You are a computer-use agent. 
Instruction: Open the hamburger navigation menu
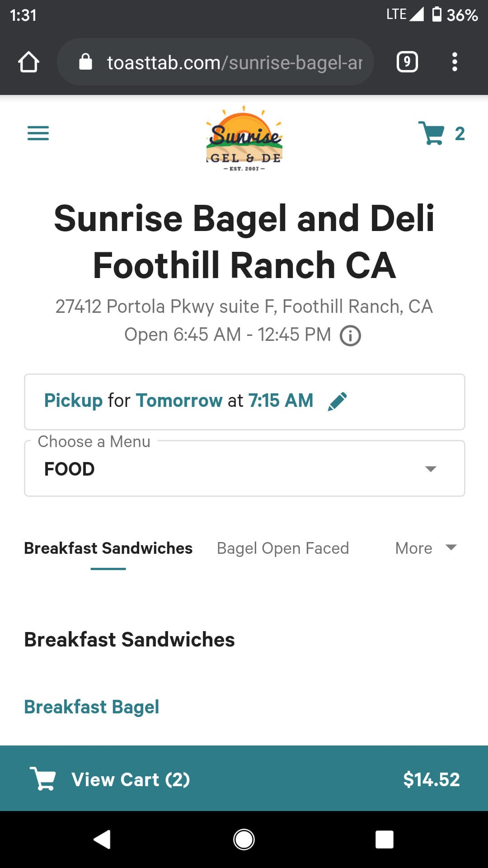[x=38, y=133]
